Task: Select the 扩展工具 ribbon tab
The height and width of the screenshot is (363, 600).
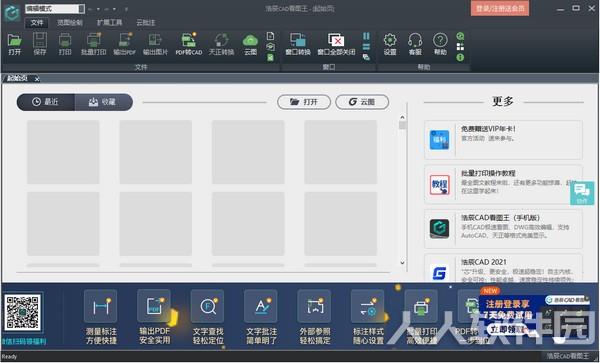Action: pos(109,23)
